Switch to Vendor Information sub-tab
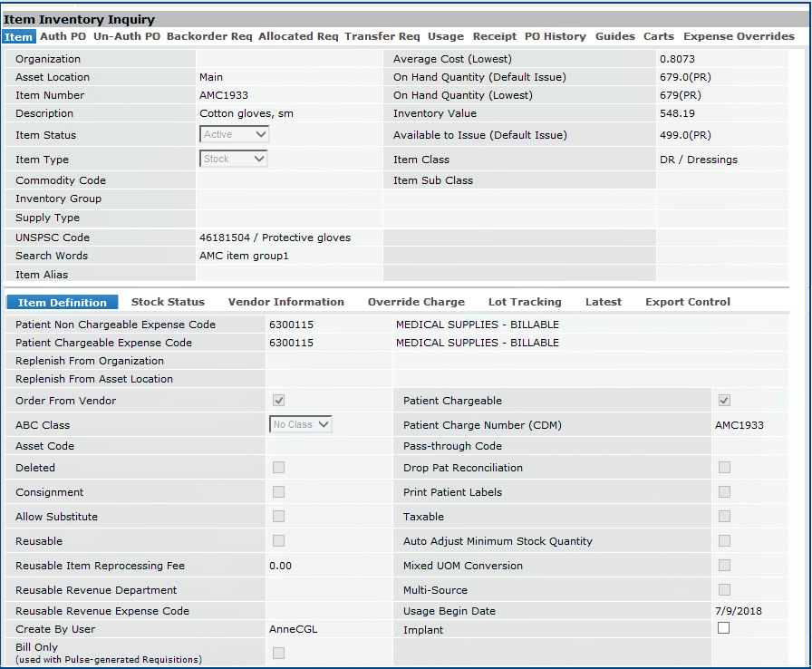The image size is (812, 669). [285, 302]
